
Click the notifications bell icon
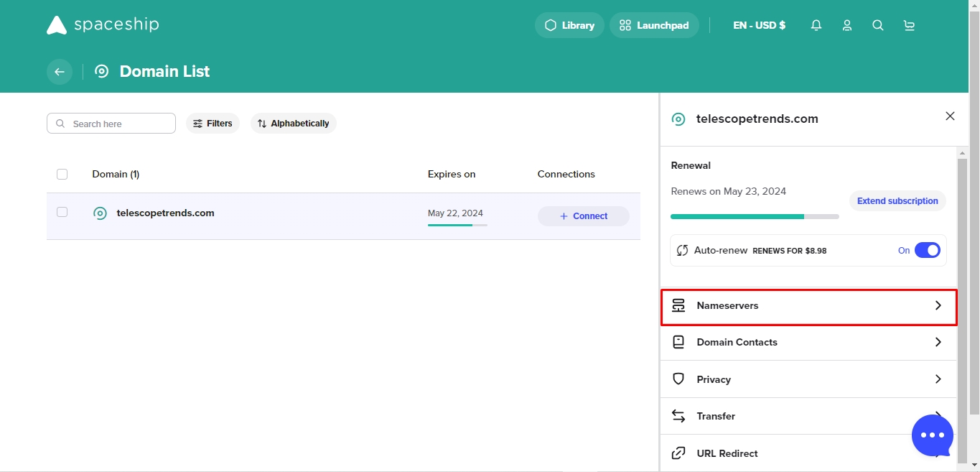point(816,25)
